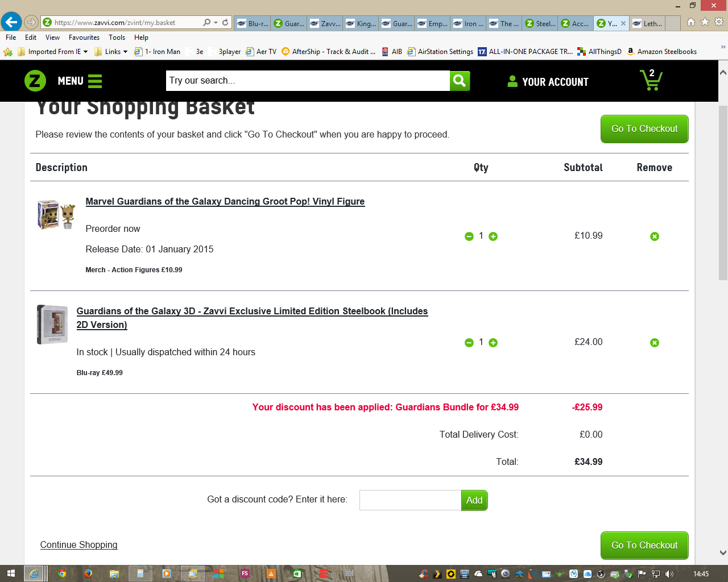Open the Edit menu
Viewport: 728px width, 582px height.
click(31, 38)
